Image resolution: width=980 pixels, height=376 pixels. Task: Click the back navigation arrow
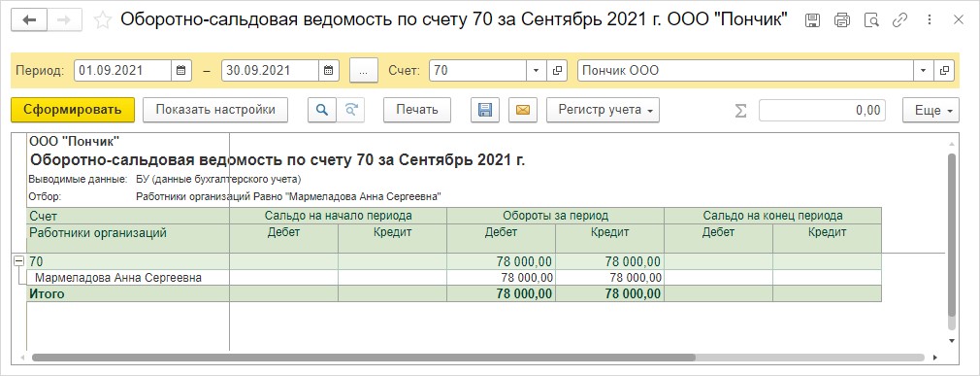[29, 20]
